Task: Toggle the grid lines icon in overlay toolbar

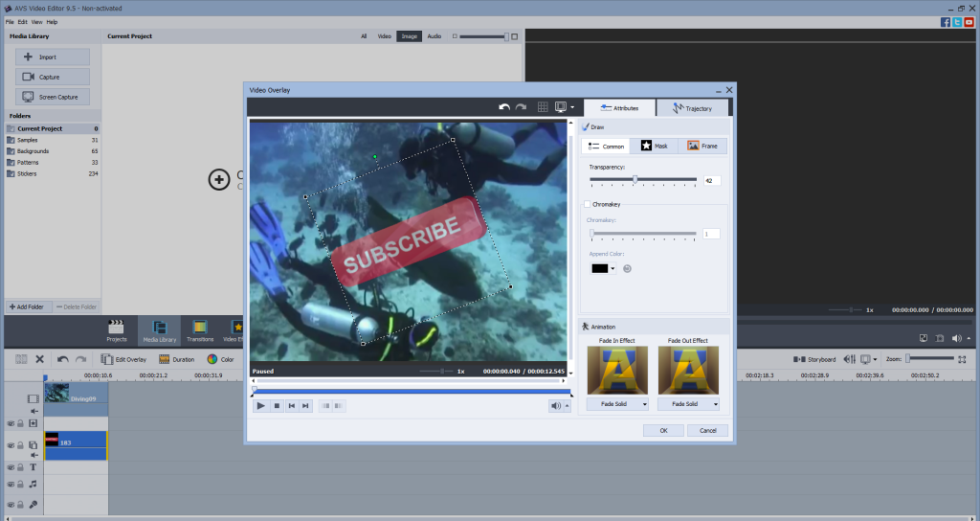Action: click(x=543, y=108)
